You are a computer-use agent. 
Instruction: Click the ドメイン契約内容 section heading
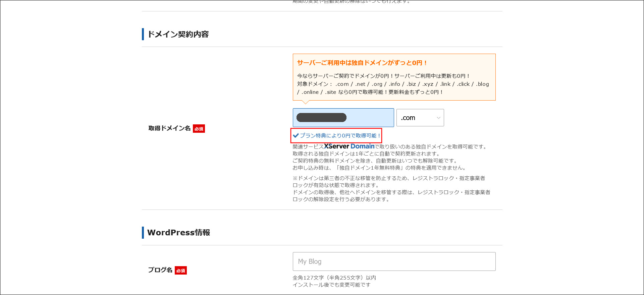[178, 34]
